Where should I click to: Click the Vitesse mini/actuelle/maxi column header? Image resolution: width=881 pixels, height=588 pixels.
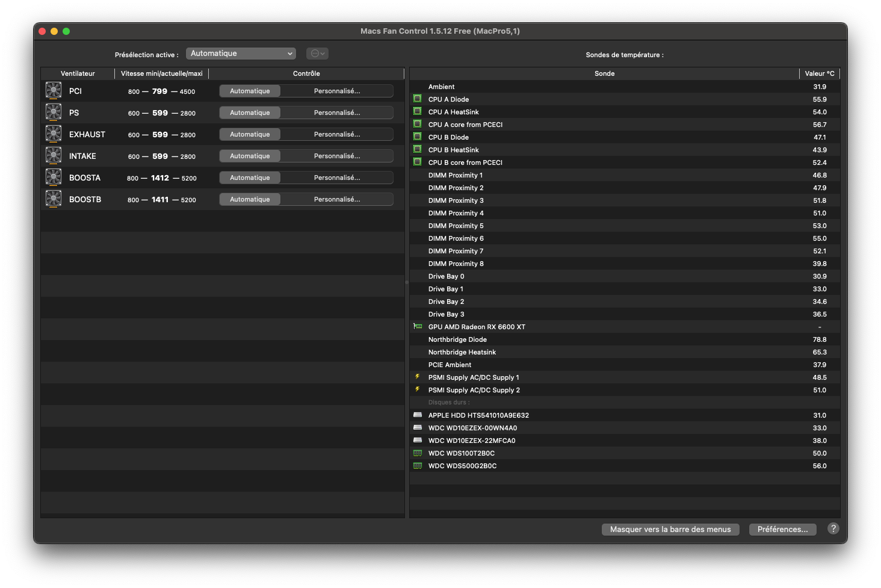(x=162, y=73)
